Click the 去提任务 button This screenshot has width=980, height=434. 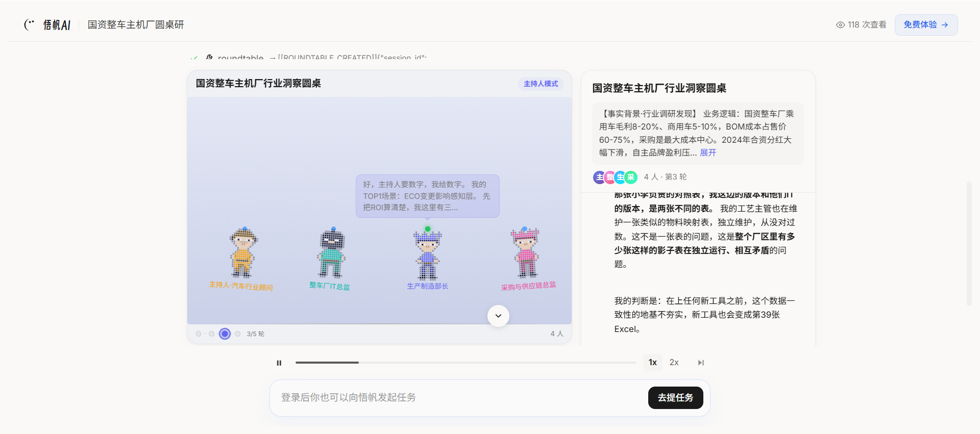coord(675,397)
